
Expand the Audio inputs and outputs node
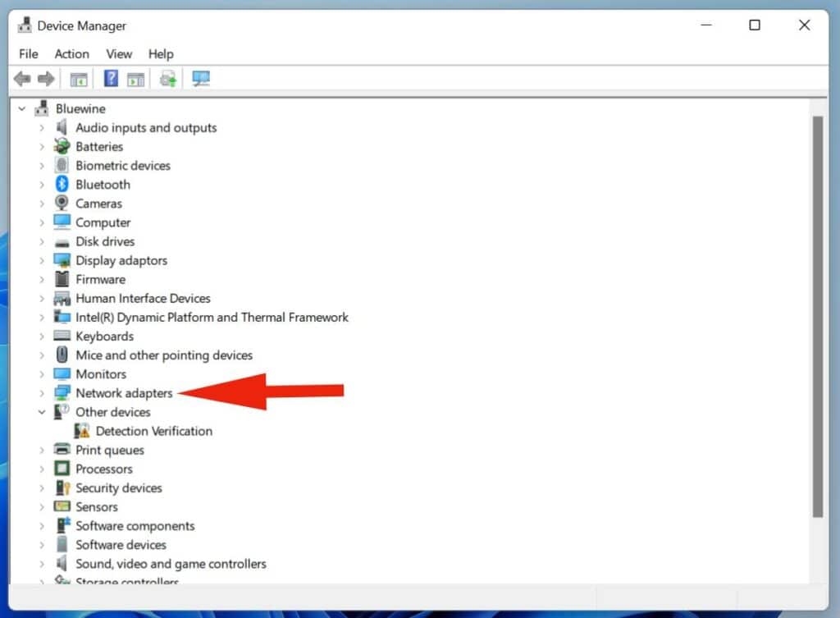(42, 128)
